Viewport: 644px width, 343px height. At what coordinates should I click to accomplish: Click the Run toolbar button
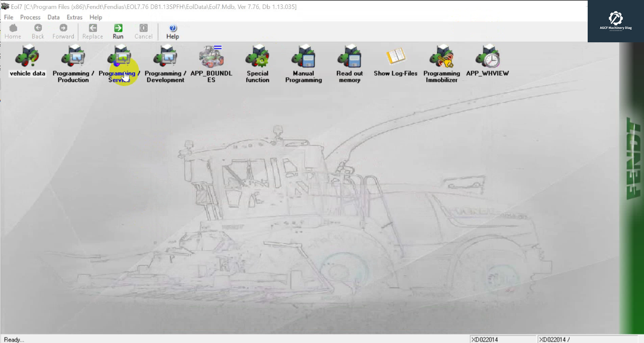coord(118,30)
